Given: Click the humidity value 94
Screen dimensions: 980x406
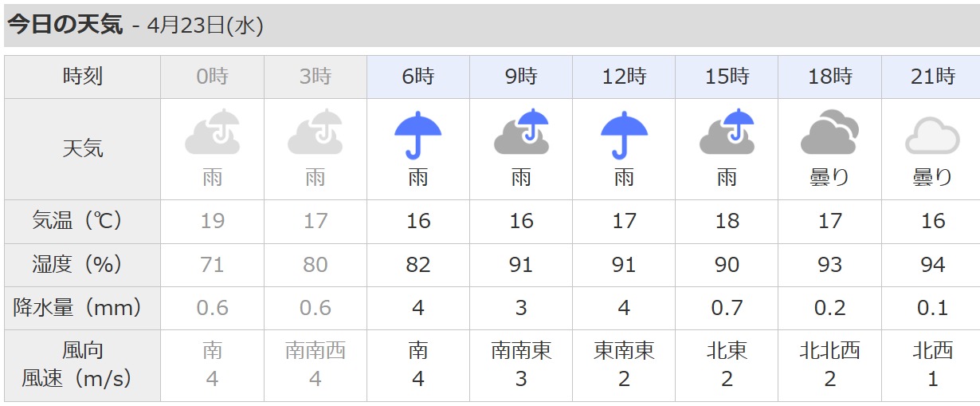Looking at the screenshot, I should pyautogui.click(x=932, y=264).
